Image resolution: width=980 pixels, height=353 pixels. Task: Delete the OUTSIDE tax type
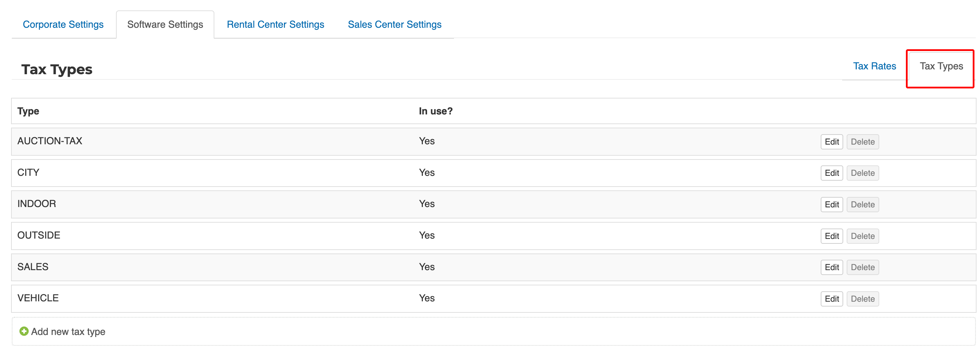pyautogui.click(x=863, y=236)
